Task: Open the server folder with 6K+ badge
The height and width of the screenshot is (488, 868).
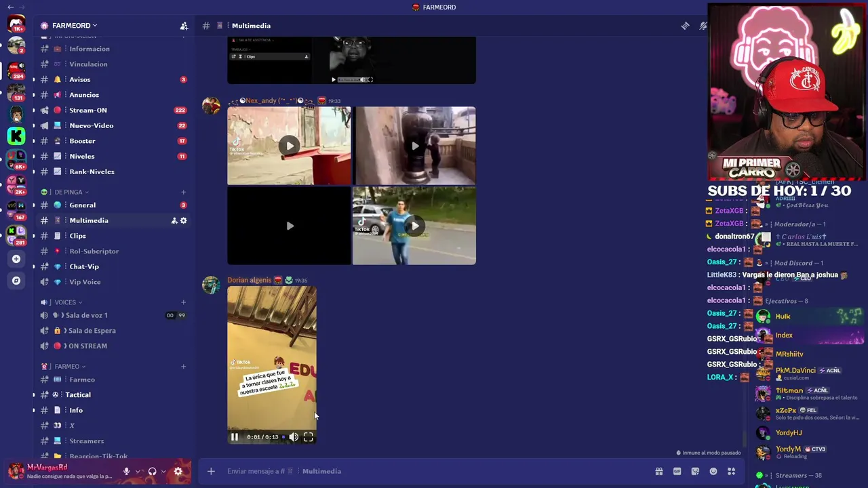Action: pyautogui.click(x=16, y=160)
